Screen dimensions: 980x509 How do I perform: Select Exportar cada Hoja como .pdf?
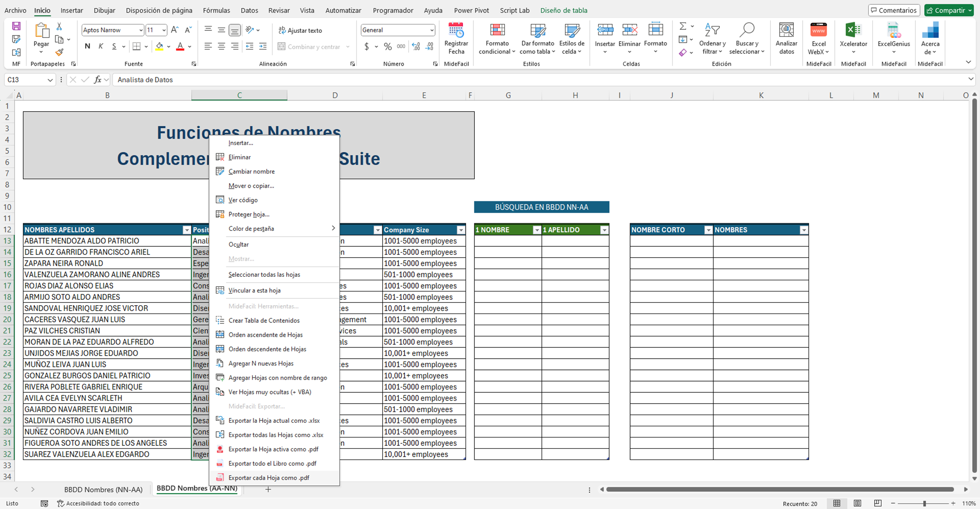tap(274, 478)
